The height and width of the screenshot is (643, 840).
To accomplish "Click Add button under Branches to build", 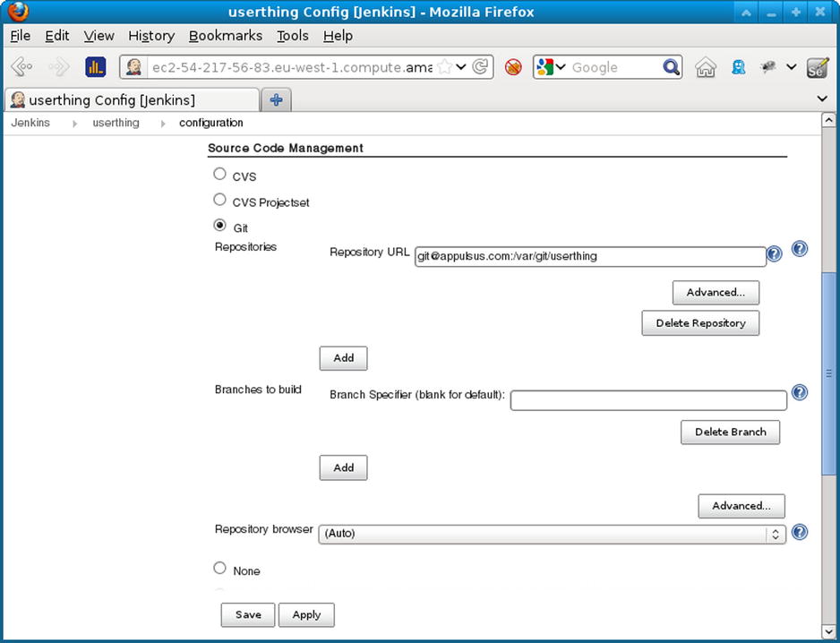I will pos(343,467).
